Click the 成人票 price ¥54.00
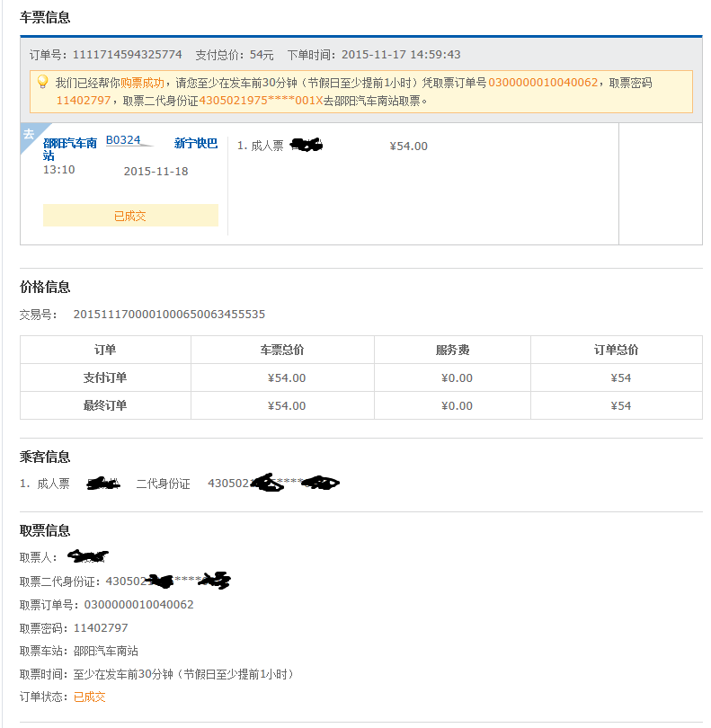The image size is (711, 728). [408, 146]
